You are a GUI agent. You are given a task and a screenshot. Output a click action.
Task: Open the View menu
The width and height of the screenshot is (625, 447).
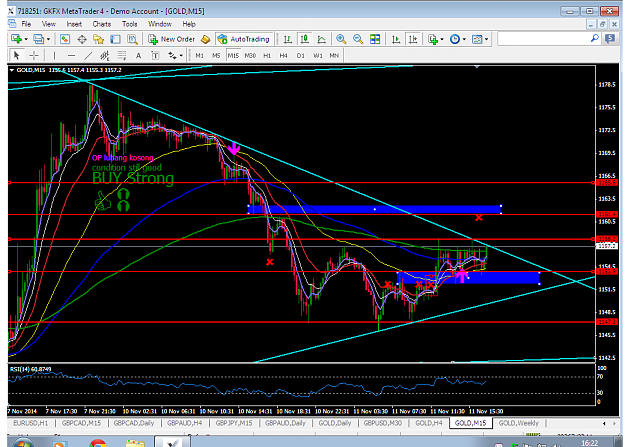pyautogui.click(x=49, y=24)
